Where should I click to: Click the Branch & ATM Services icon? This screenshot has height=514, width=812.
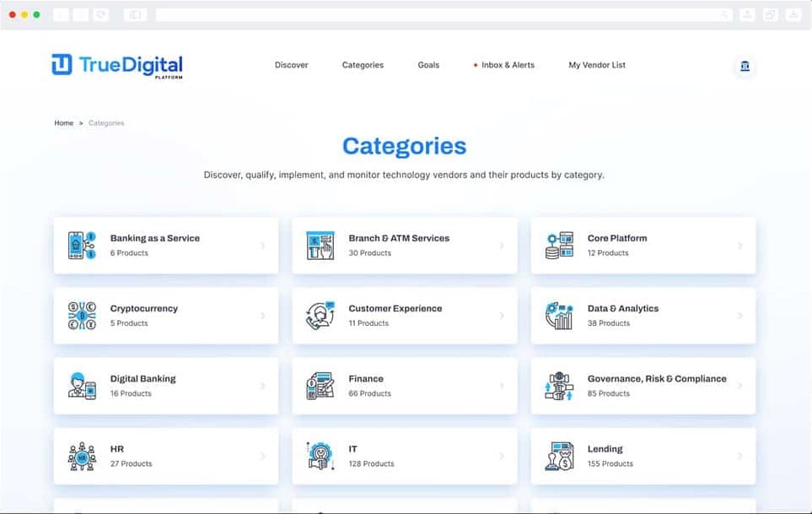pos(320,245)
